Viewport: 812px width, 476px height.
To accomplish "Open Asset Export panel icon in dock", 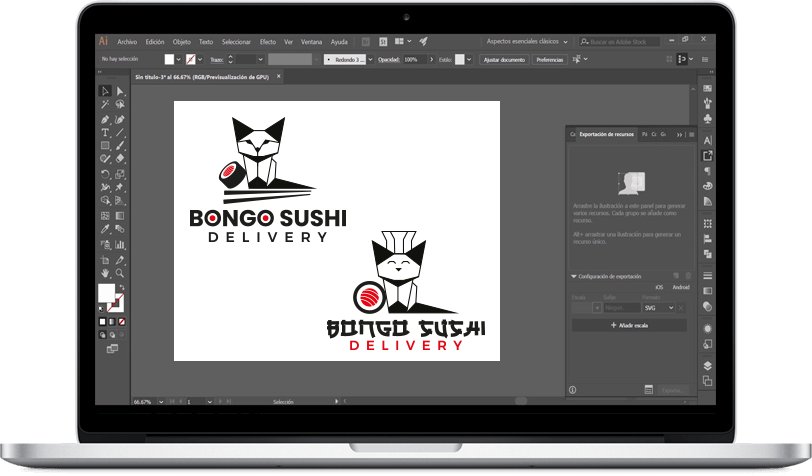I will coord(708,156).
